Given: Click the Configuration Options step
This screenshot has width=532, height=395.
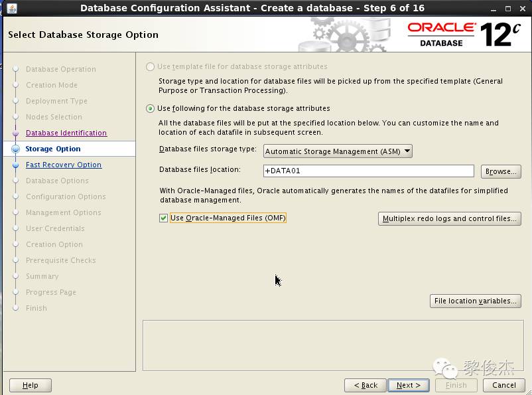Looking at the screenshot, I should click(66, 197).
